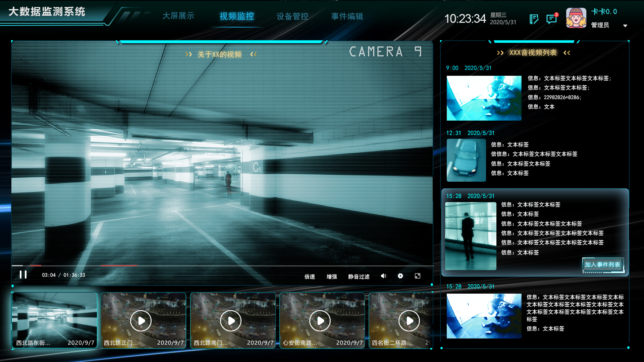Click the user avatar picture
This screenshot has height=362, width=644.
576,18
